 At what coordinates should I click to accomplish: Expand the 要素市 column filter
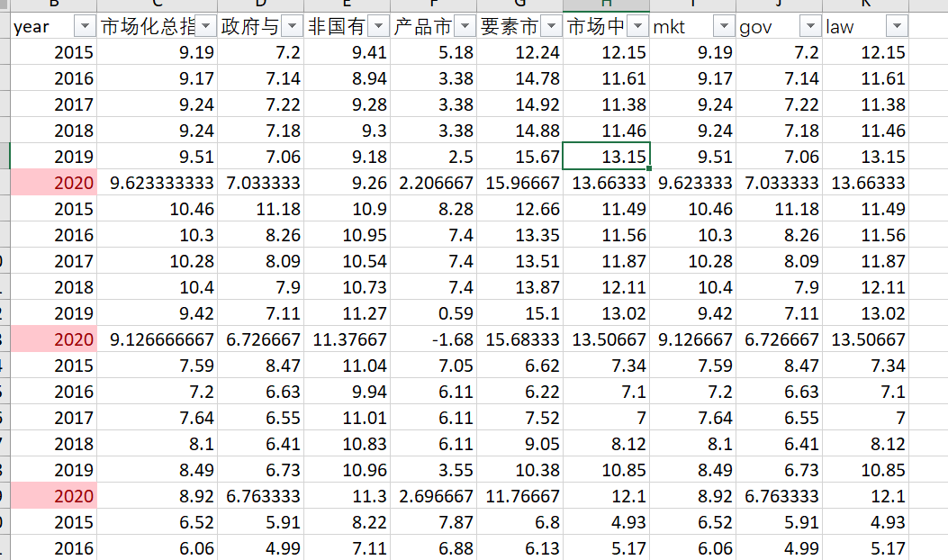pyautogui.click(x=551, y=26)
